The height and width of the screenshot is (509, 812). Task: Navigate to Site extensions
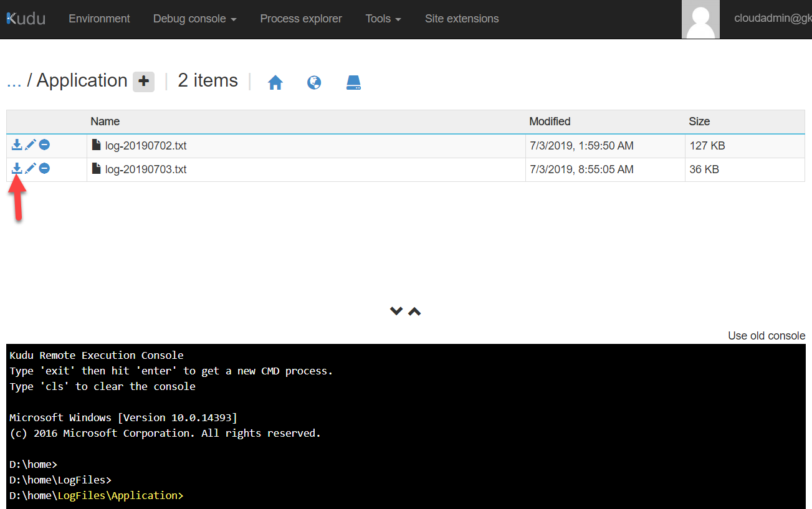point(462,19)
